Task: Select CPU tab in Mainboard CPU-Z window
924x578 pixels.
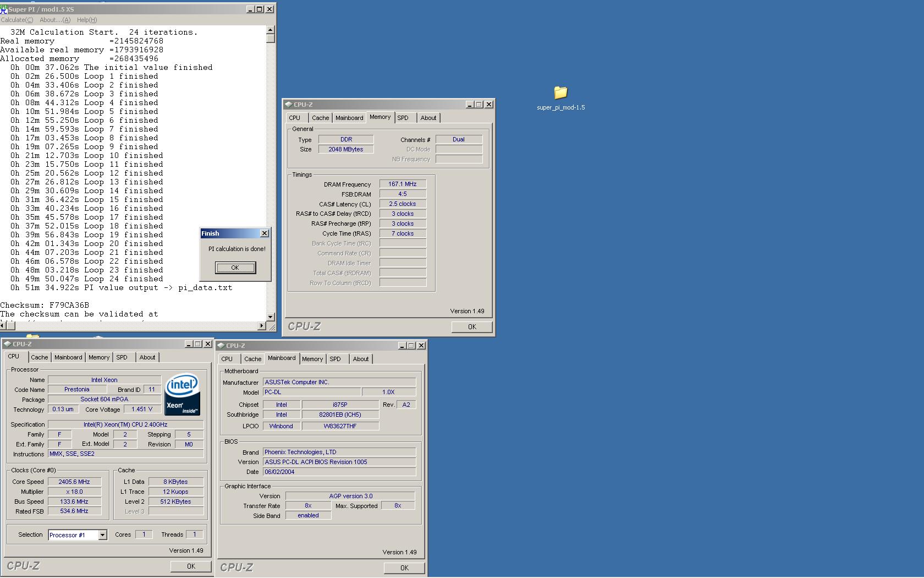Action: 227,359
